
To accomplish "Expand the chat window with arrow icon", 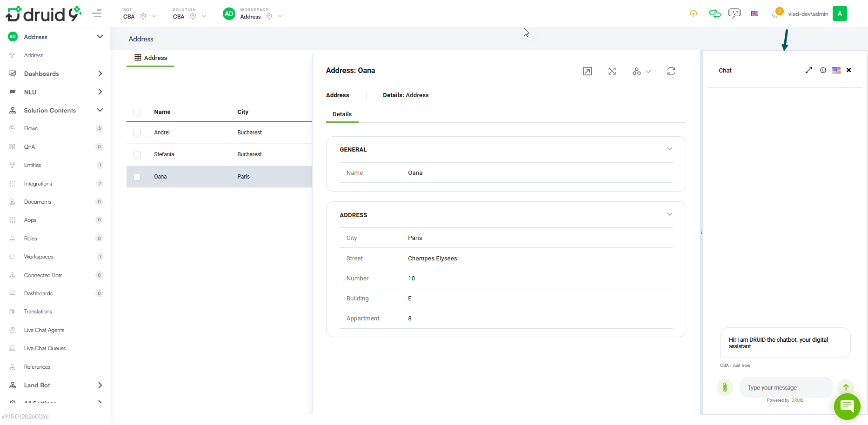I will (808, 70).
